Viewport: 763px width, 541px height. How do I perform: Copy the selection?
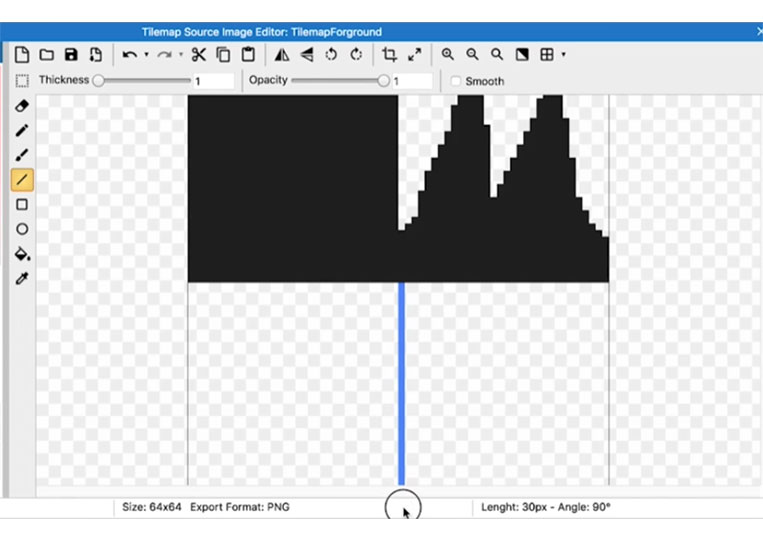click(x=223, y=54)
